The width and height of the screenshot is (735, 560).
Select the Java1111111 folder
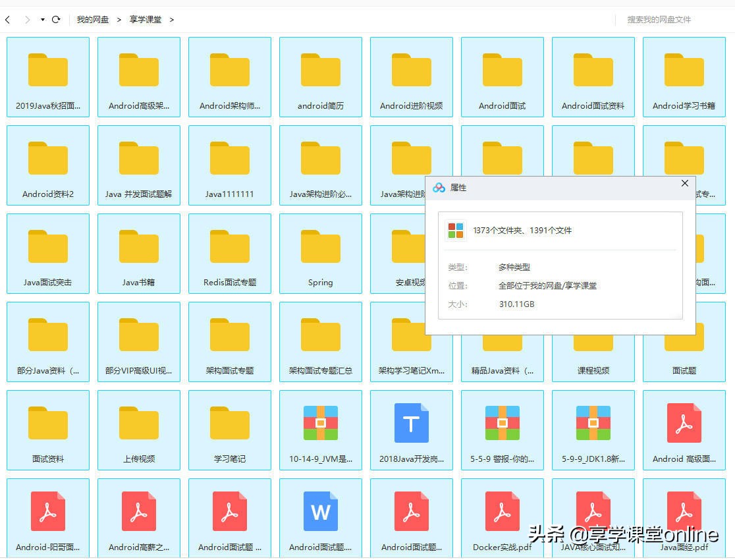point(230,165)
